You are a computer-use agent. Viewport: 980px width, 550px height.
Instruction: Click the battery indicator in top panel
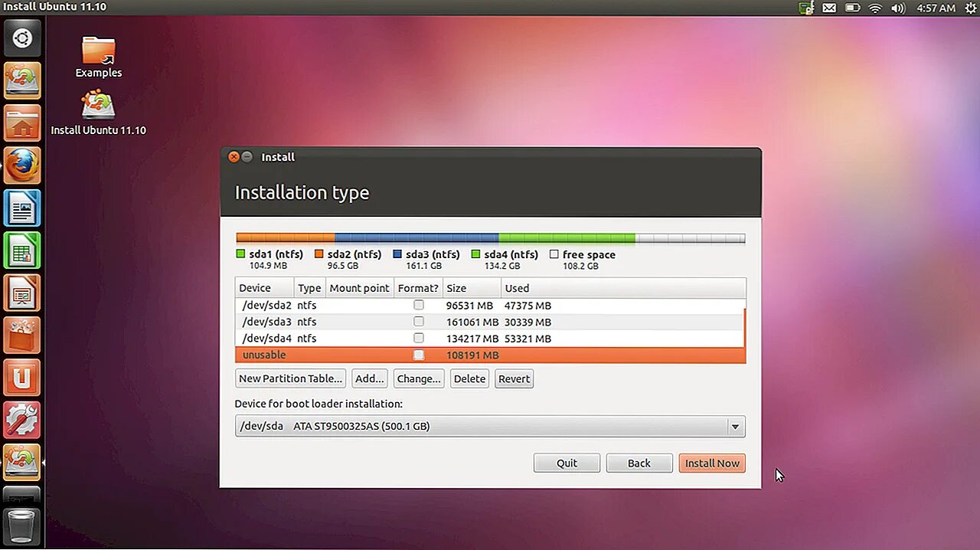coord(852,8)
